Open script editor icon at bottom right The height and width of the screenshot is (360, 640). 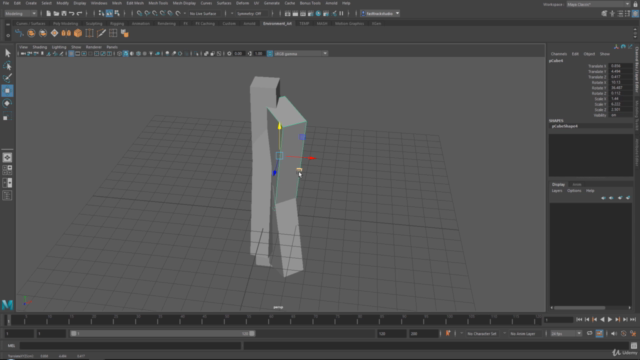click(x=633, y=346)
